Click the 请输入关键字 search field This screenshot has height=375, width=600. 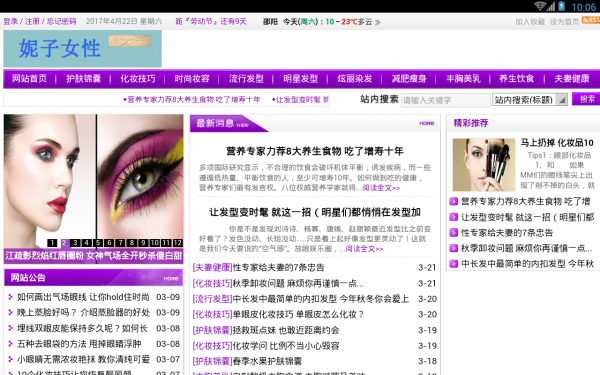point(445,100)
